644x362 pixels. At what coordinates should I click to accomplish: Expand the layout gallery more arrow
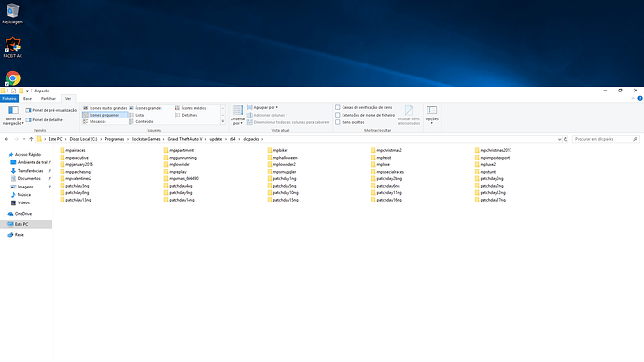click(223, 121)
